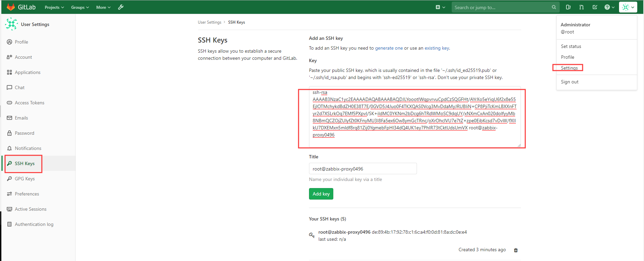
Task: Click inside the Title input field
Action: pos(363,169)
